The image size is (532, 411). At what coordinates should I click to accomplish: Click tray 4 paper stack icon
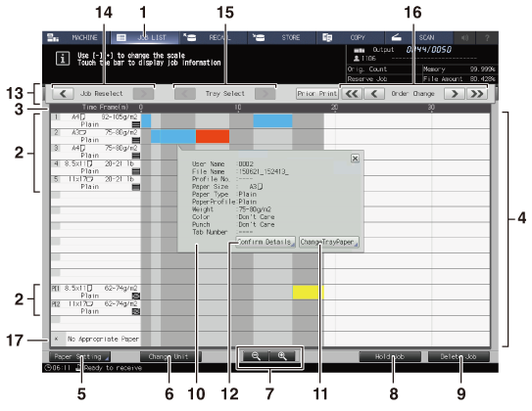[136, 171]
